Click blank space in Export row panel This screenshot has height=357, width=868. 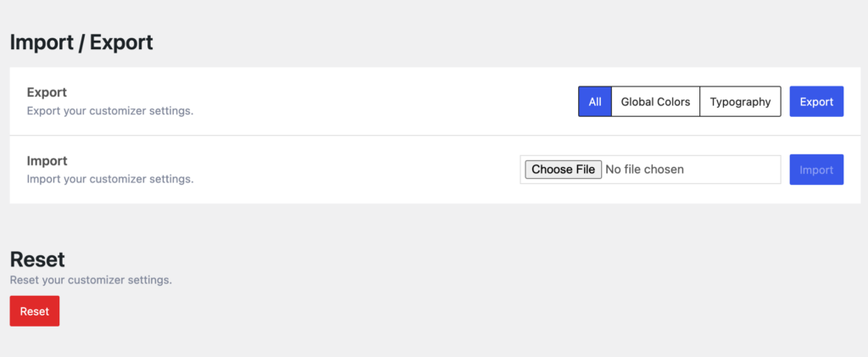tap(381, 102)
